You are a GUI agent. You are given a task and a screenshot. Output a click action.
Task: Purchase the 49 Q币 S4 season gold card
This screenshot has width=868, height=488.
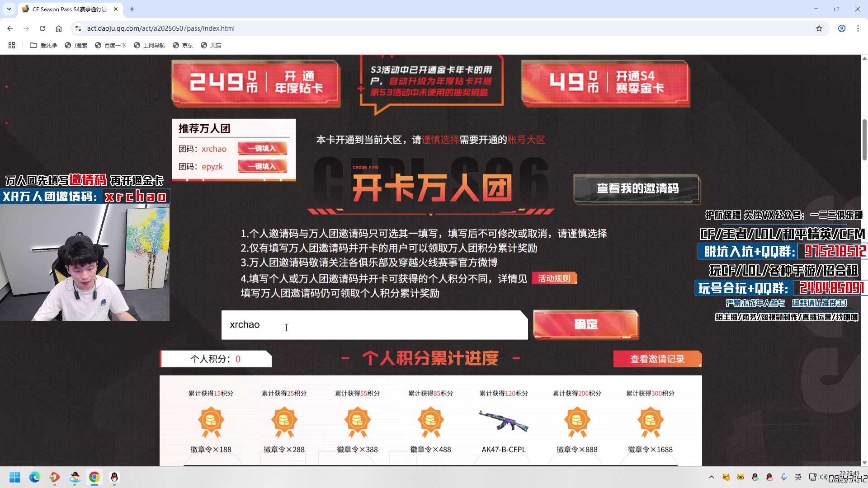(x=605, y=83)
